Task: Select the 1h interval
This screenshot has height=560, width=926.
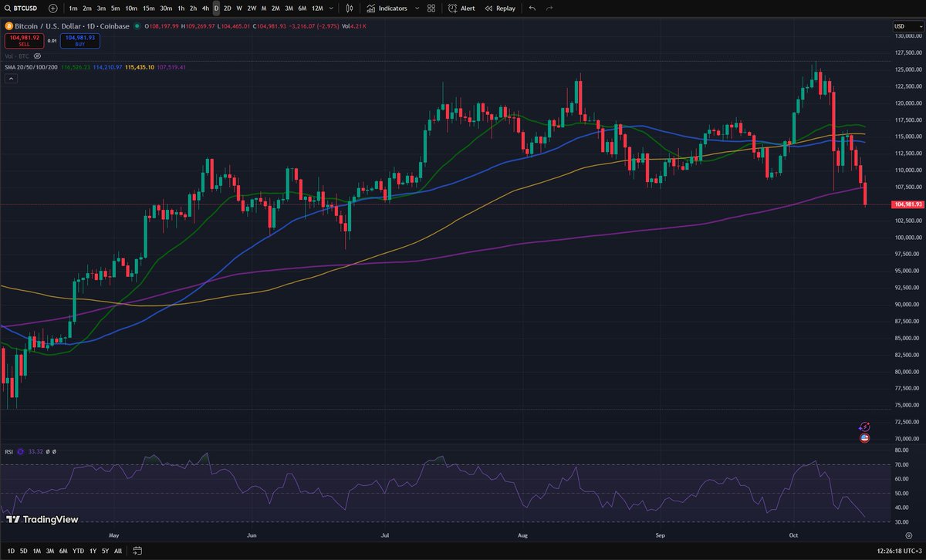Action: (181, 8)
